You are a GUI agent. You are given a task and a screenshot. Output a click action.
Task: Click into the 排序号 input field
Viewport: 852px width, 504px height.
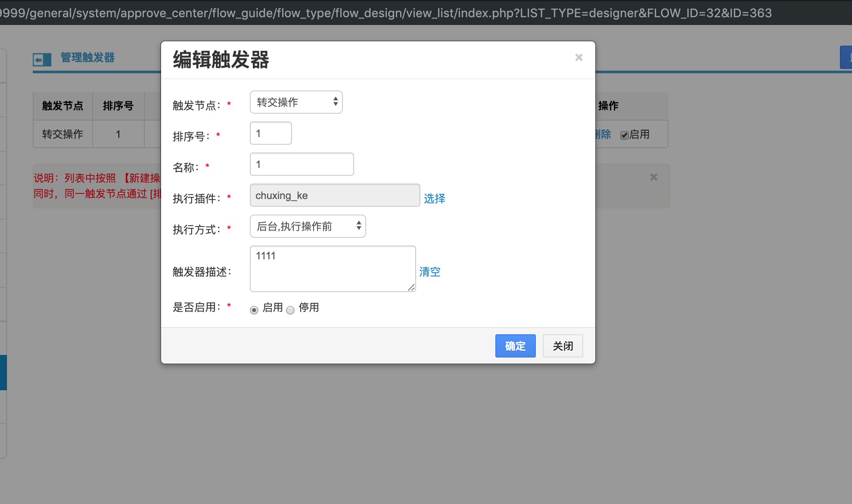coord(271,133)
